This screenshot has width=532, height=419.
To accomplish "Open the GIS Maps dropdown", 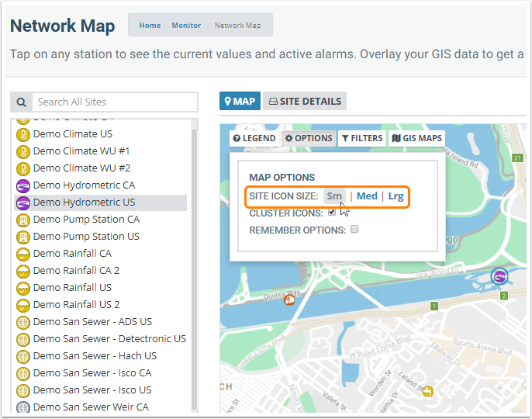I will tap(417, 138).
